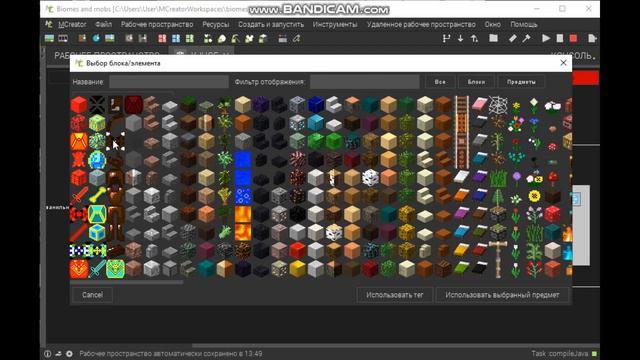Select the teal sword item
The width and height of the screenshot is (640, 360).
click(x=97, y=269)
